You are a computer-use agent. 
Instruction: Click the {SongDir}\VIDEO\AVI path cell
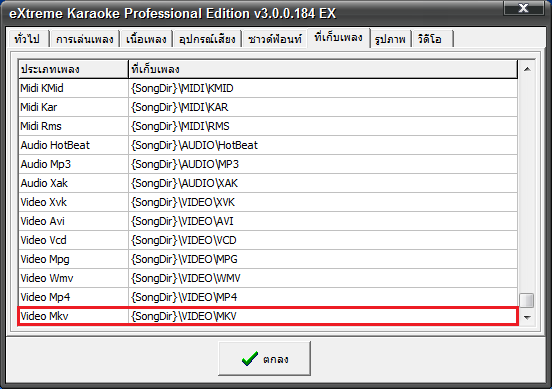pos(323,221)
